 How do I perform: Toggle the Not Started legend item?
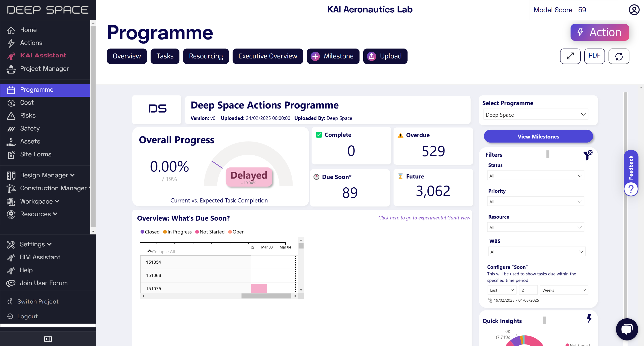pyautogui.click(x=210, y=232)
